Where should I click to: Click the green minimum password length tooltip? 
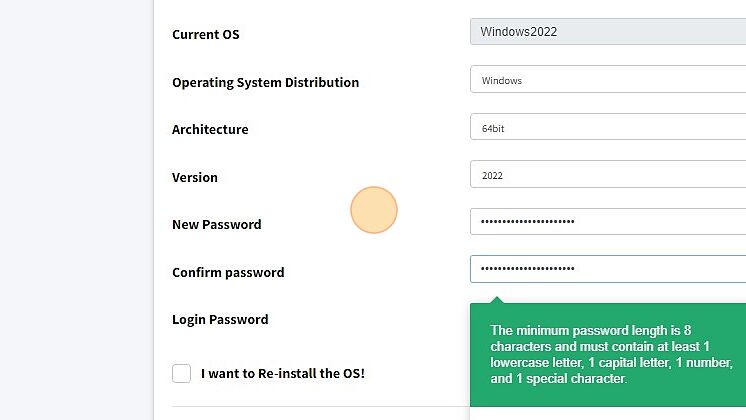tap(608, 354)
